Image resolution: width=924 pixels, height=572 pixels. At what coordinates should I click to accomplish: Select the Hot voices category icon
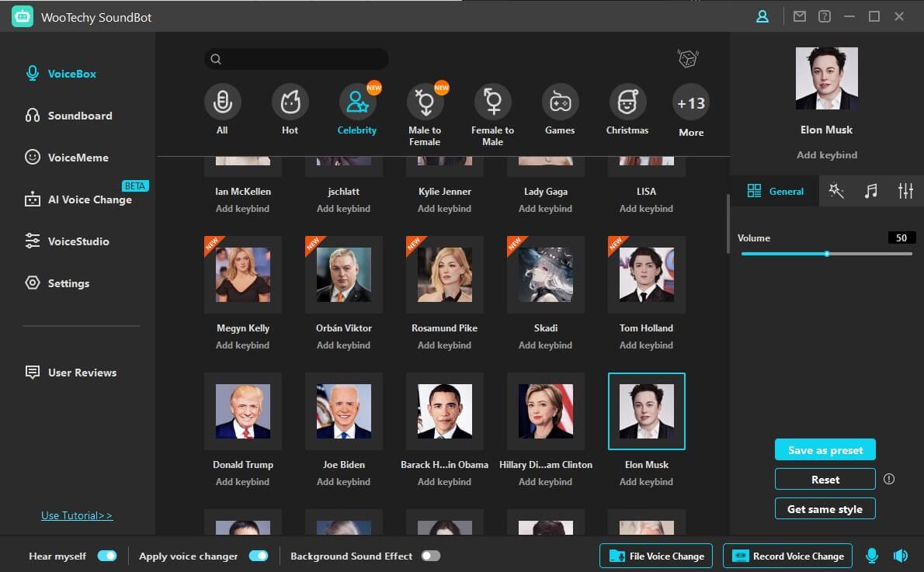coord(290,102)
